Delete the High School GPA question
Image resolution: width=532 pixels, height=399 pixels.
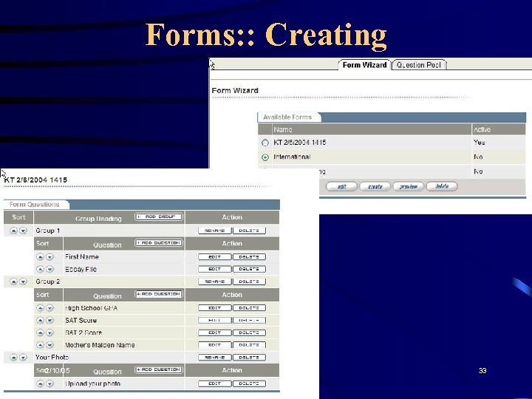(x=249, y=308)
